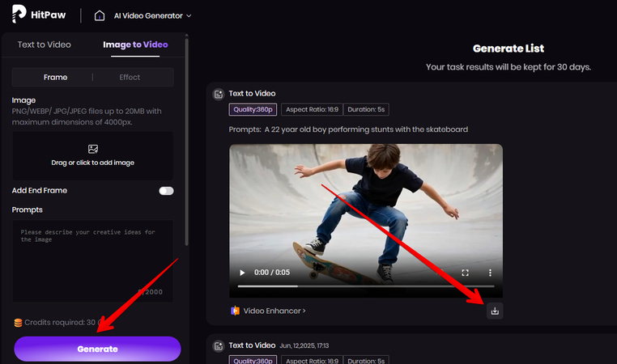The height and width of the screenshot is (364, 617).
Task: Go to home via house icon
Action: point(100,15)
